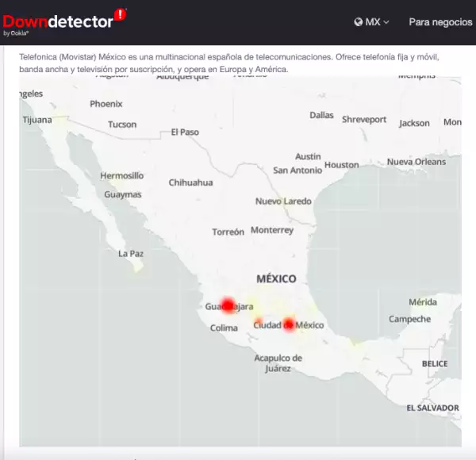Screen dimensions: 476x460
Task: Click the Nuevo Laredo map label
Action: (x=283, y=201)
